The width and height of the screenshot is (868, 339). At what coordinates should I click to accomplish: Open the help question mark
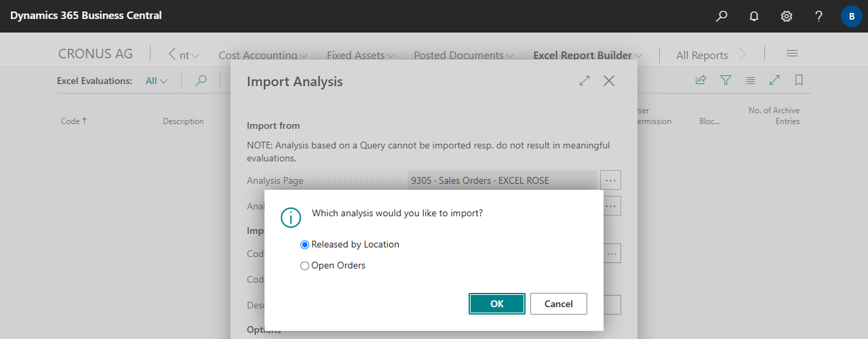pos(819,16)
